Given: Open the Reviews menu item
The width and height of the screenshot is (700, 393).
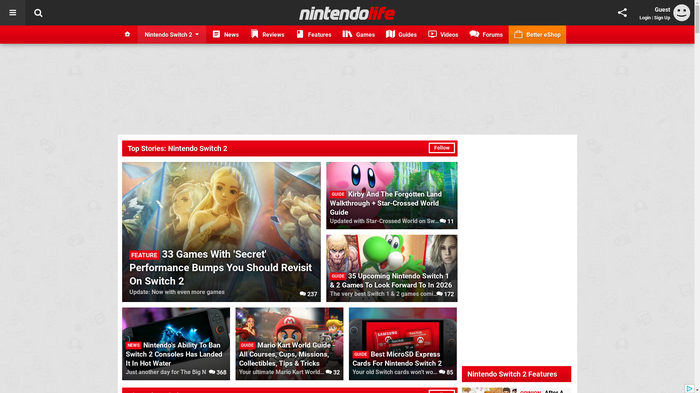Looking at the screenshot, I should (267, 34).
